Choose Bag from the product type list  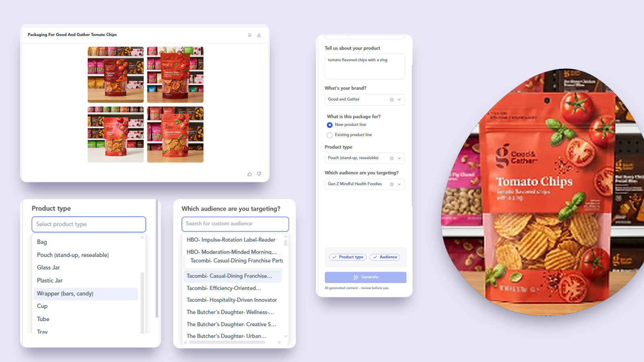click(x=86, y=242)
